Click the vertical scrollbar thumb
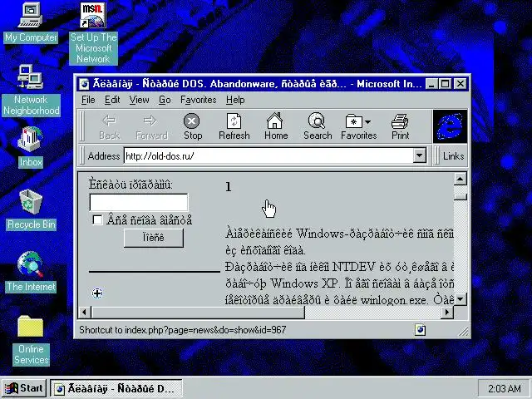The image size is (532, 399). pyautogui.click(x=460, y=197)
